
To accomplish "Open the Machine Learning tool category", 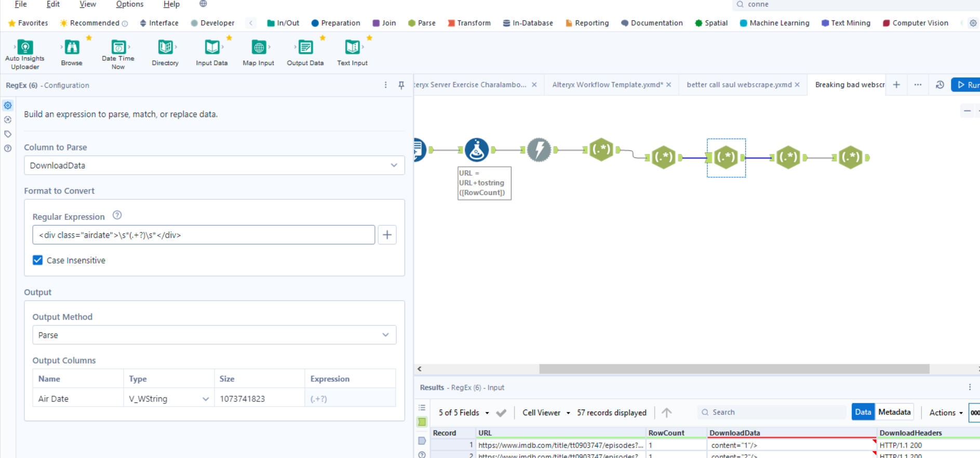I will point(774,23).
